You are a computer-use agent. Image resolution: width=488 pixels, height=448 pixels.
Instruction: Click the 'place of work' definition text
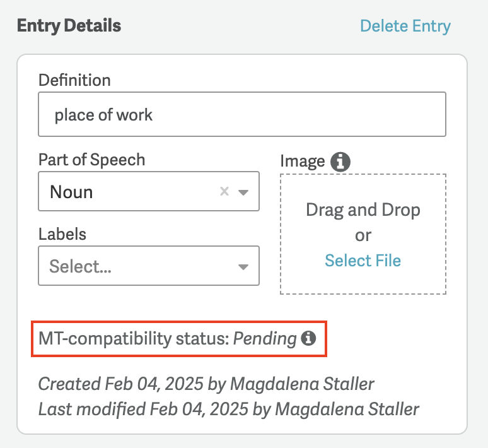click(x=103, y=115)
